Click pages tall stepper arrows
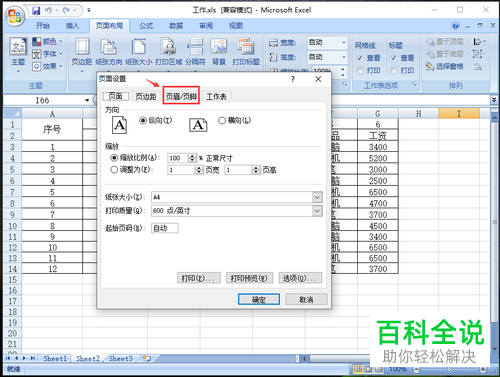500x377 pixels. click(x=256, y=170)
